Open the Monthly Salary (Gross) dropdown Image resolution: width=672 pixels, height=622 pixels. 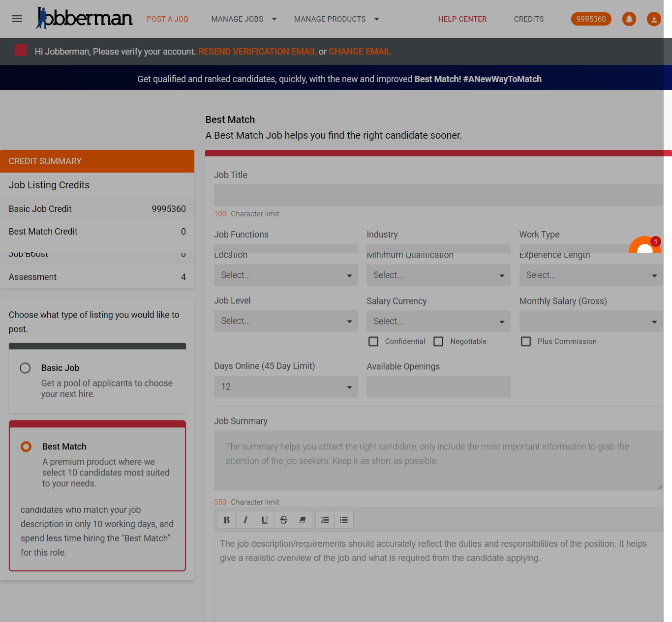pos(591,322)
